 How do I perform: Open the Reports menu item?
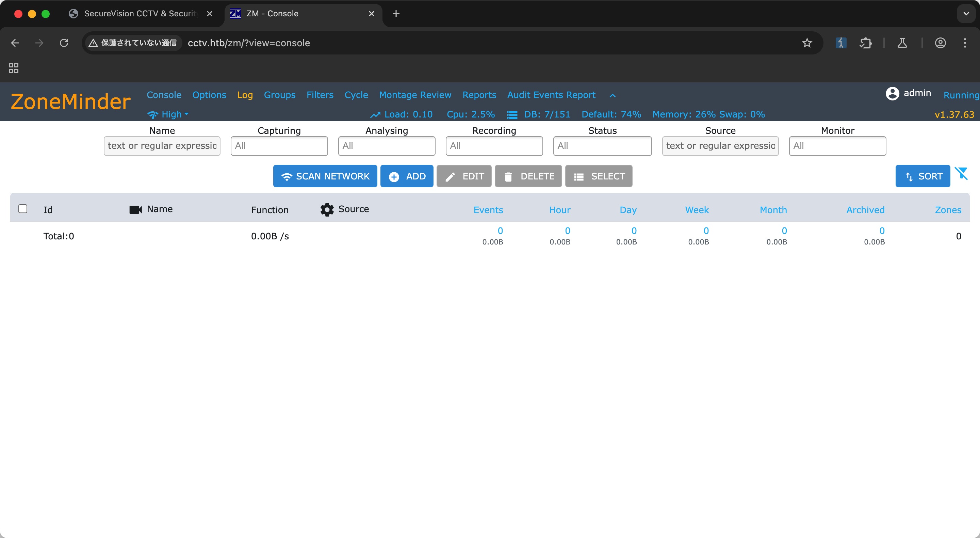coord(479,95)
